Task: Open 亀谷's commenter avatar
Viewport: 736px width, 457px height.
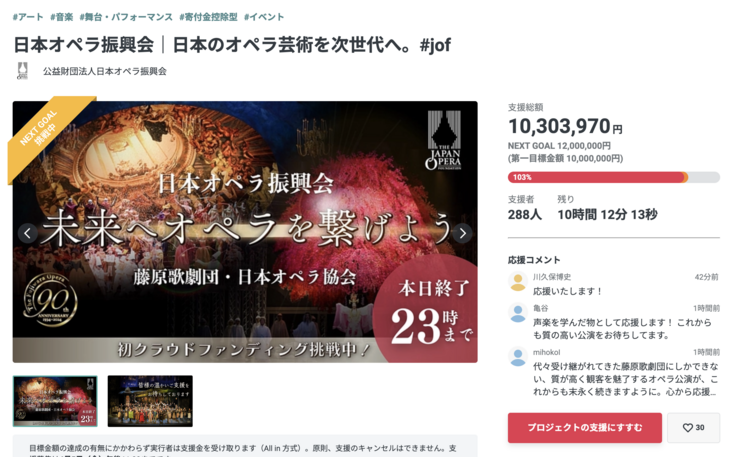Action: 518,313
